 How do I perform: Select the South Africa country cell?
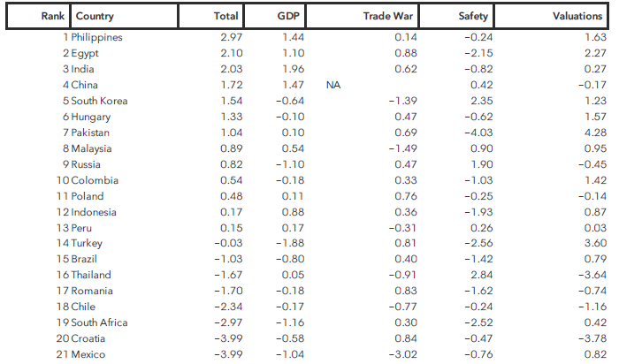(x=99, y=323)
